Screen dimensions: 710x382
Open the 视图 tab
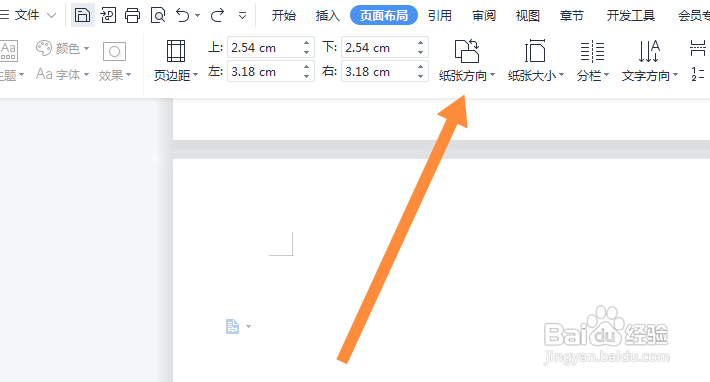point(528,16)
